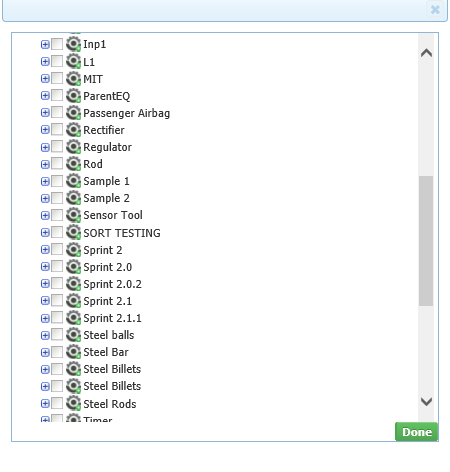Expand the Inp1 tree node
This screenshot has width=450, height=472.
pos(45,44)
